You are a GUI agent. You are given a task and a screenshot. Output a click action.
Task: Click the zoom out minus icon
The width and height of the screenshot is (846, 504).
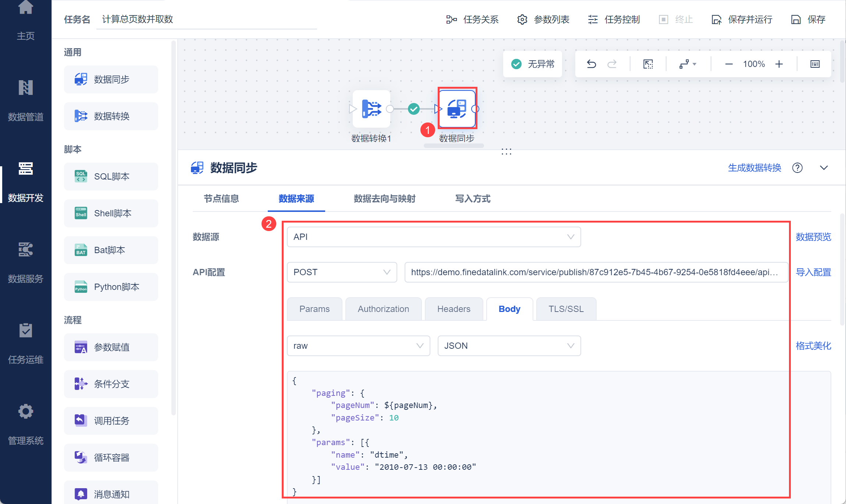point(729,64)
